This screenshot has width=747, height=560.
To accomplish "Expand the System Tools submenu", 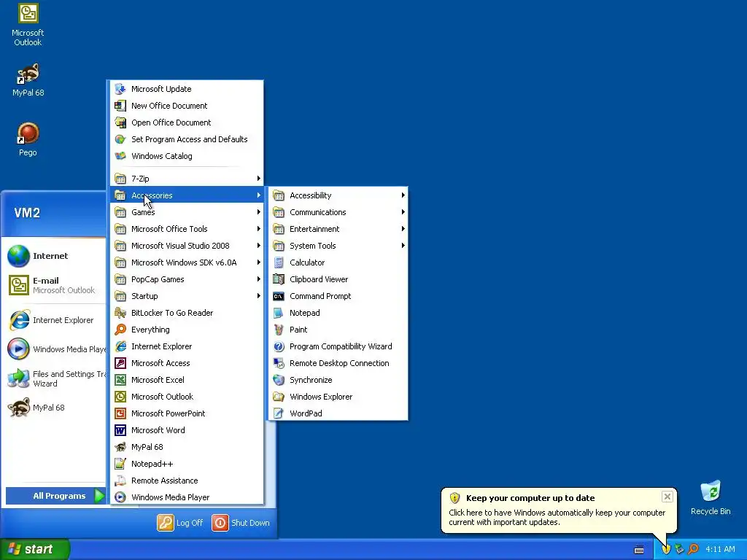I will coord(338,246).
